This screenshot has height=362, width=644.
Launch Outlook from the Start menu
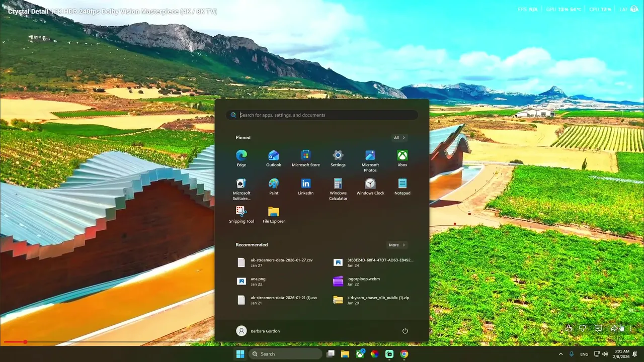(x=274, y=158)
